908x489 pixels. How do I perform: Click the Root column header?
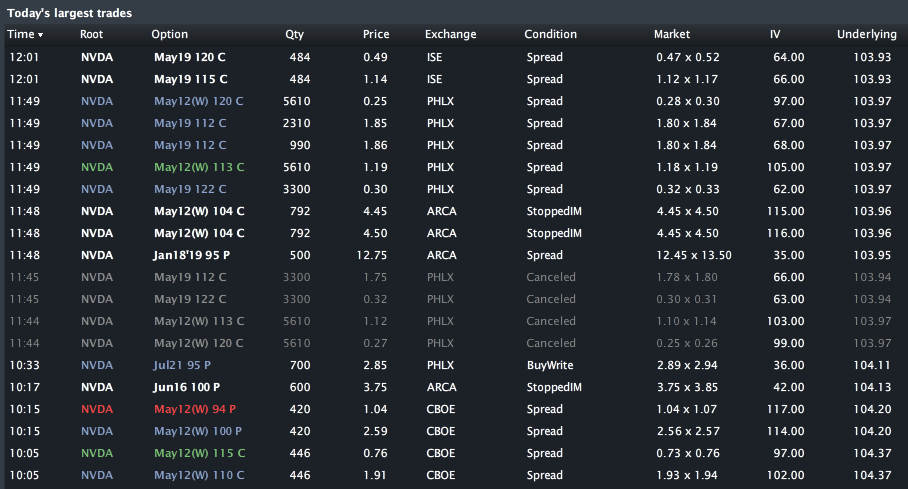(91, 34)
